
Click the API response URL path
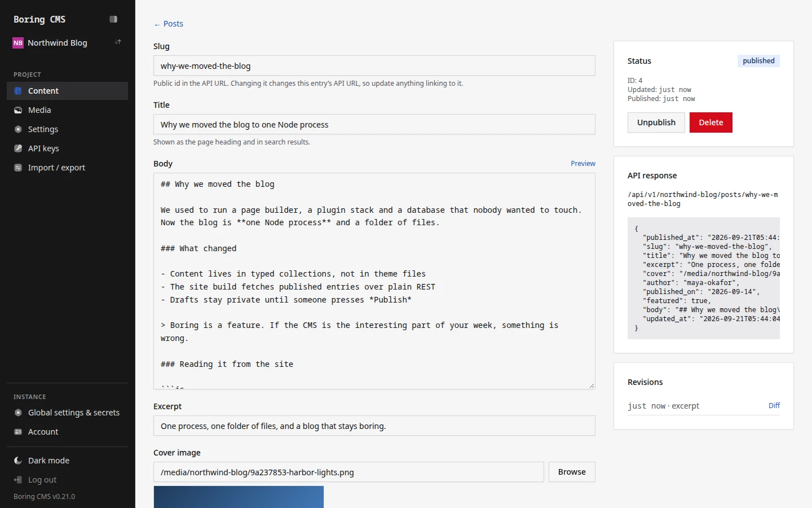click(703, 199)
